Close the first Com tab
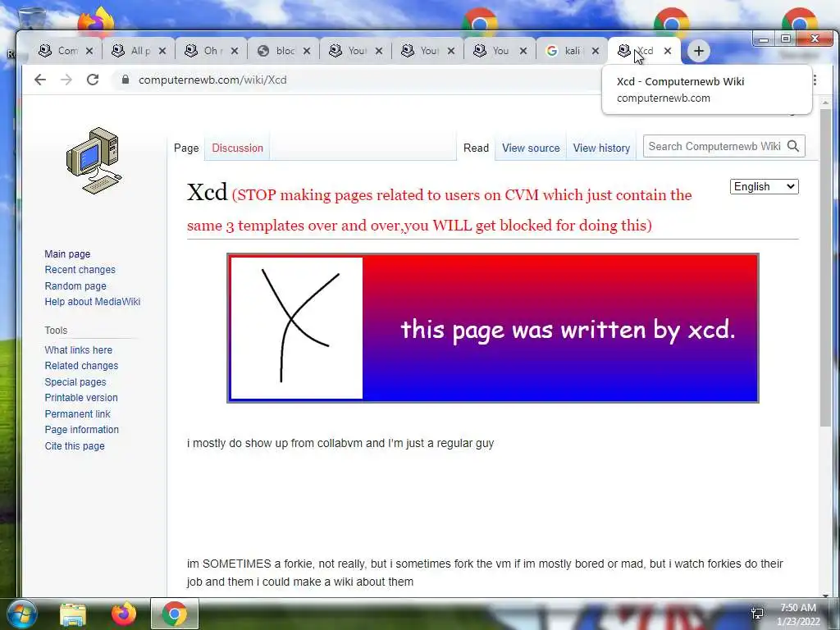 [89, 51]
